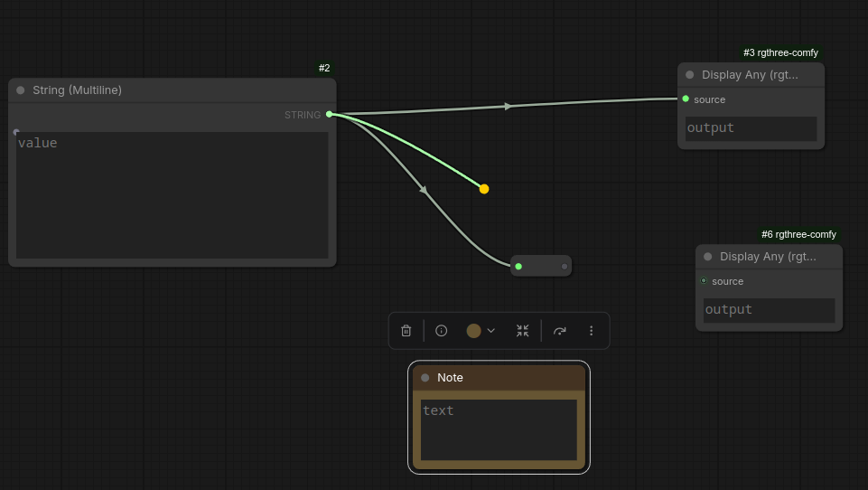The image size is (868, 490).
Task: Click the #2 node ID badge
Action: tap(324, 68)
